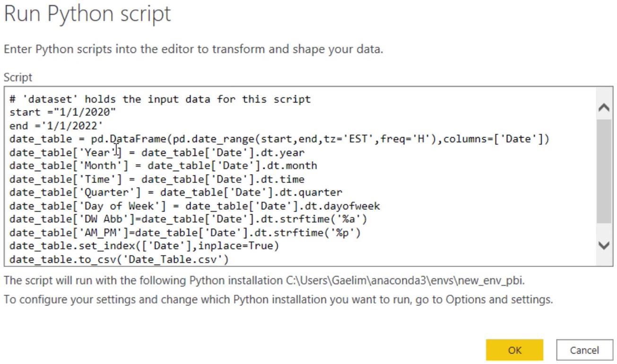This screenshot has width=617, height=364.
Task: Click the line ending in dt.month
Action: (x=163, y=166)
